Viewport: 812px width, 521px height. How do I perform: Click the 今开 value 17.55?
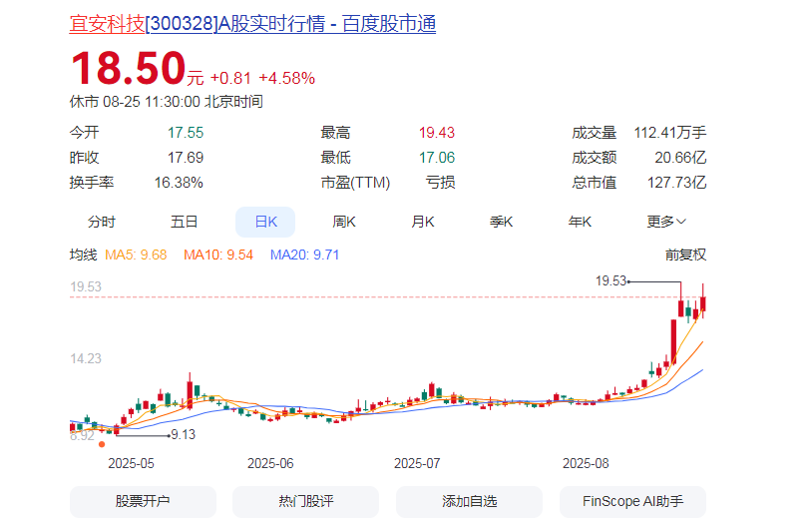pyautogui.click(x=186, y=133)
